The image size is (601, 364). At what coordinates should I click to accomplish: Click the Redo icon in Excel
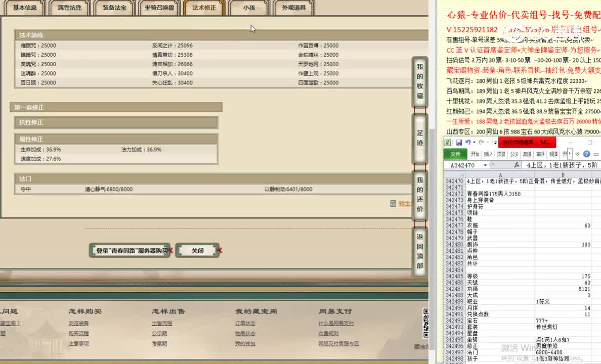tap(482, 142)
